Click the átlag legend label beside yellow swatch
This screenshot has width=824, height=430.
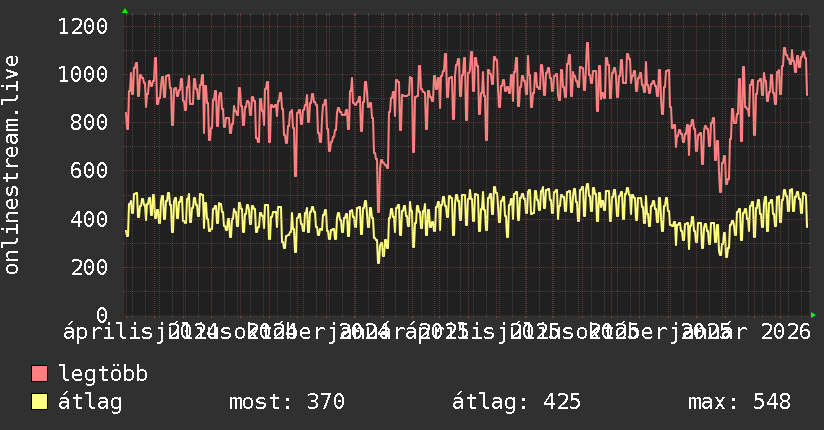pos(90,402)
